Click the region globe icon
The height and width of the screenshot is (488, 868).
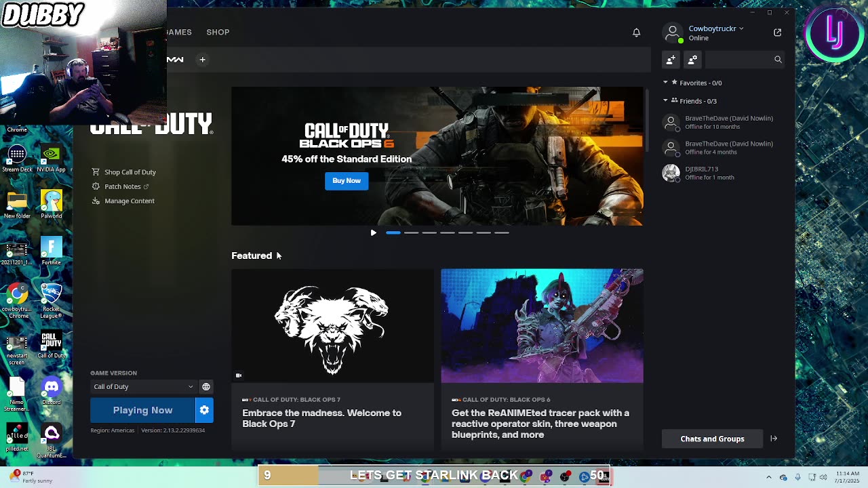click(x=206, y=387)
